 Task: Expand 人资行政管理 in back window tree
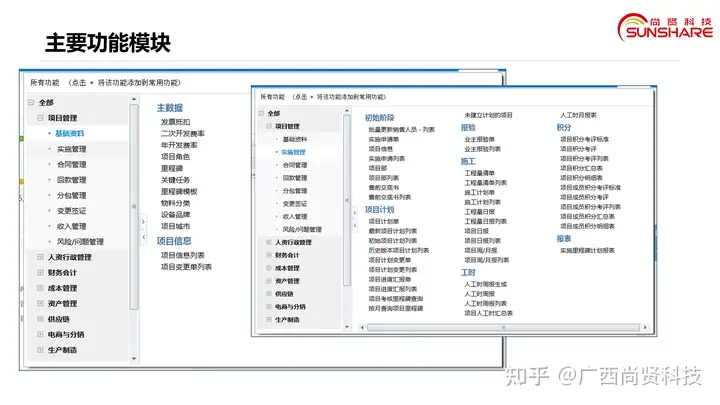[40, 257]
